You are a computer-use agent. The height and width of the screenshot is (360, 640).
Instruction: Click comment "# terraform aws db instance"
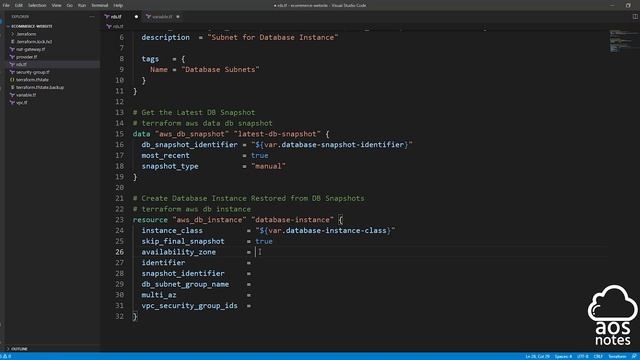click(x=192, y=209)
